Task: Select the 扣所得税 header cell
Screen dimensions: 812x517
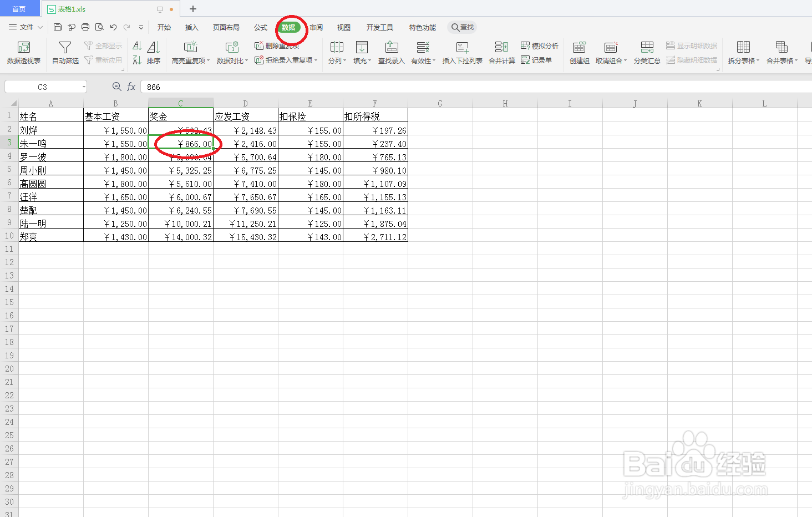Action: pos(375,116)
